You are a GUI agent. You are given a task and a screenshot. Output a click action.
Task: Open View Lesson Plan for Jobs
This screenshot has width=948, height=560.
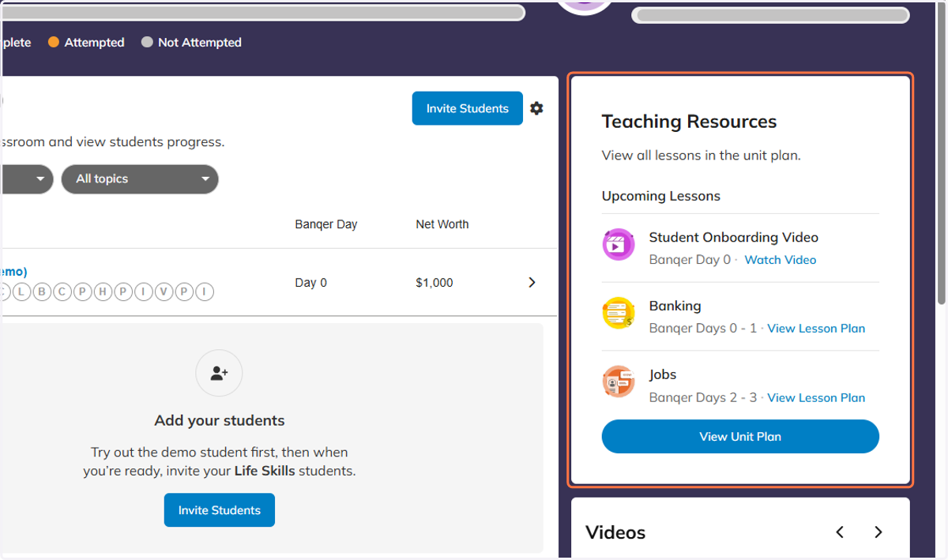click(816, 398)
